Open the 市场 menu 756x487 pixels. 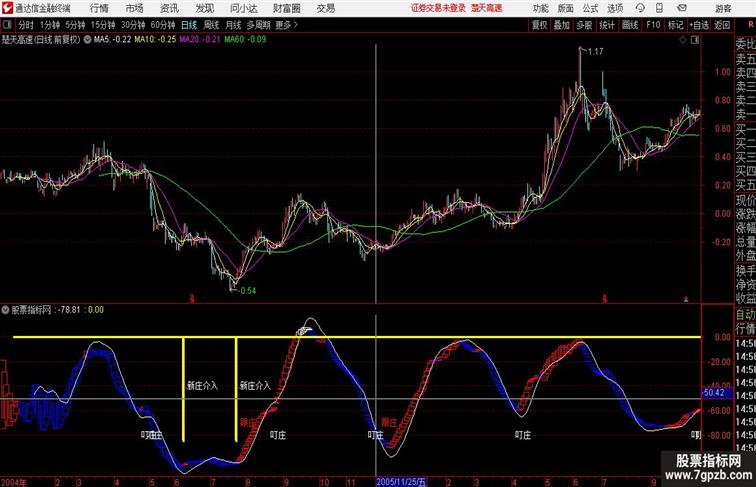click(x=134, y=8)
